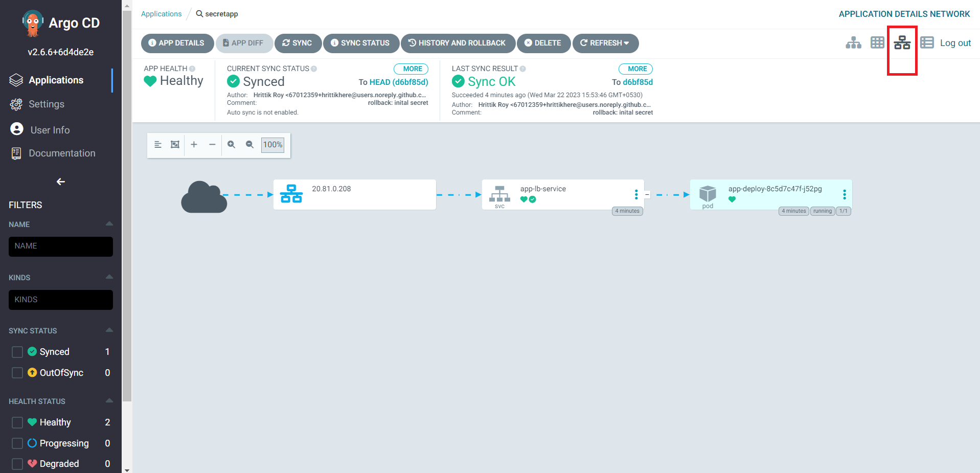Check the Synced sync status filter
Image resolution: width=980 pixels, height=473 pixels.
pyautogui.click(x=17, y=351)
